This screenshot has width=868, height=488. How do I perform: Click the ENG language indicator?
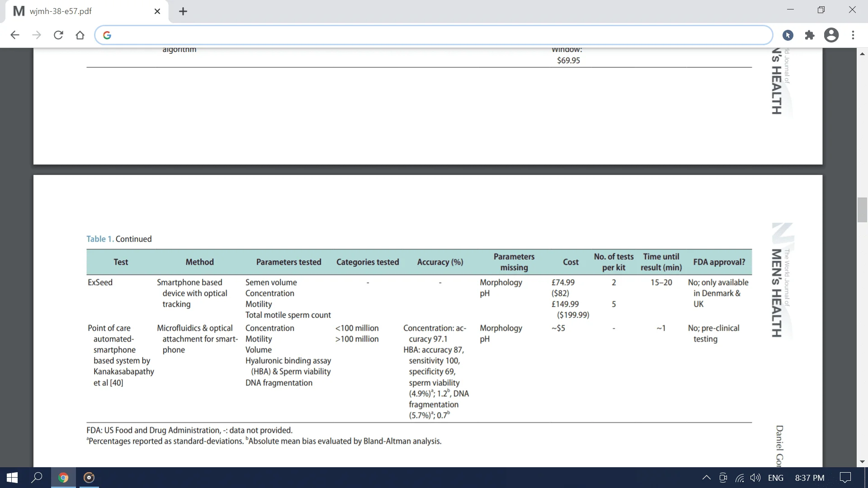[x=776, y=478]
